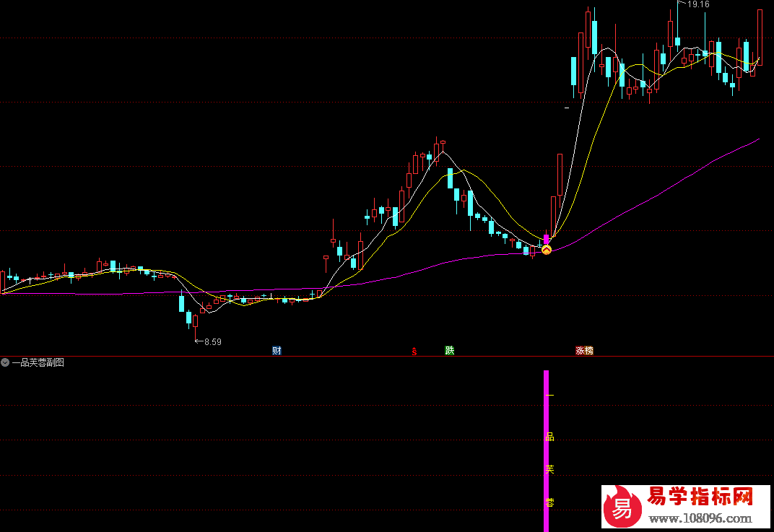Click the yellow 品 character on signal bar
This screenshot has height=532, width=774.
tap(549, 437)
